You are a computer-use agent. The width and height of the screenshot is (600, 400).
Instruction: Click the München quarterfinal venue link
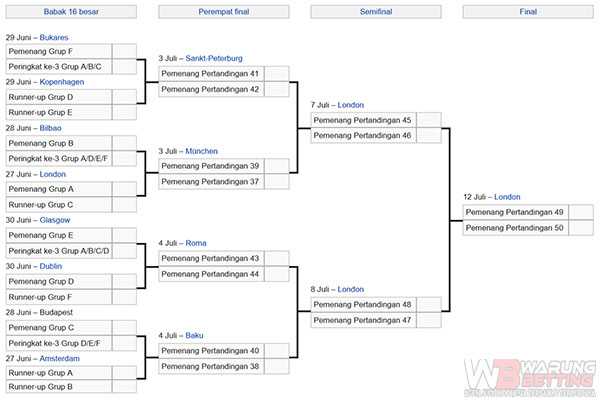pyautogui.click(x=201, y=151)
